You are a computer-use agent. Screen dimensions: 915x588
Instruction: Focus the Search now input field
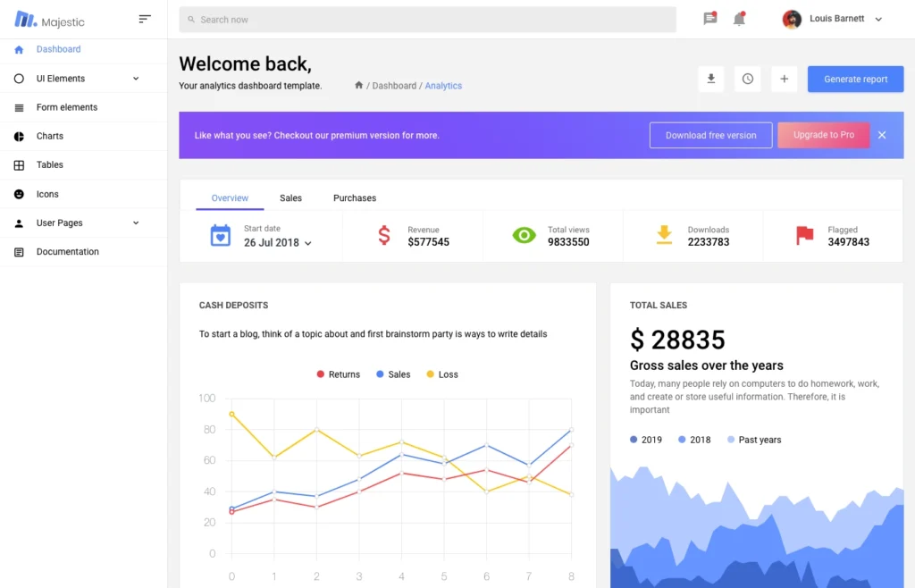(428, 20)
